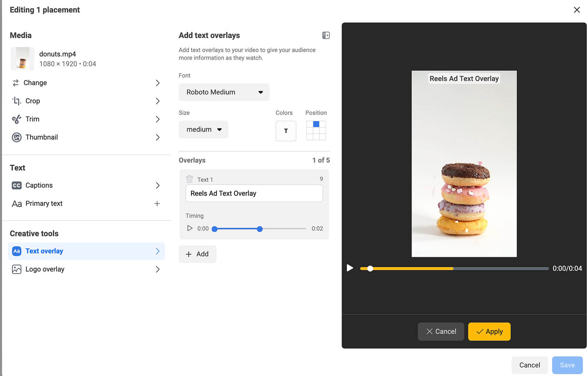The width and height of the screenshot is (588, 376).
Task: Expand the Text overlay chevron
Action: pyautogui.click(x=158, y=251)
